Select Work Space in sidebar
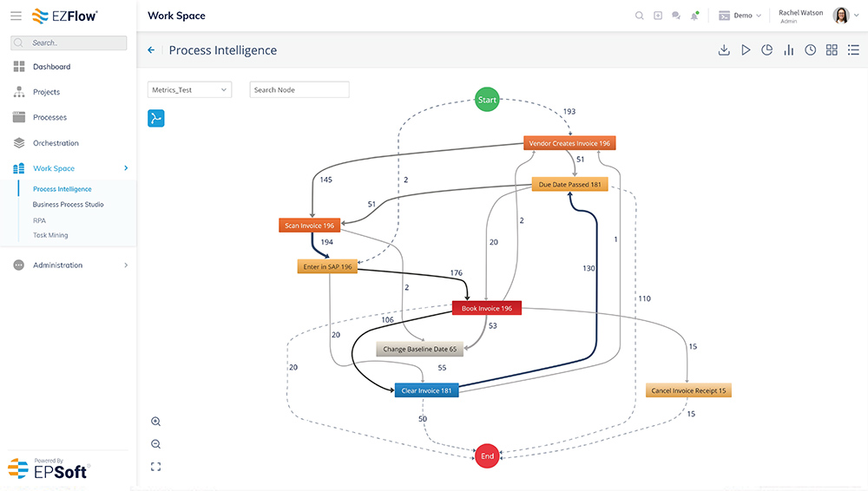Image resolution: width=868 pixels, height=491 pixels. (54, 168)
